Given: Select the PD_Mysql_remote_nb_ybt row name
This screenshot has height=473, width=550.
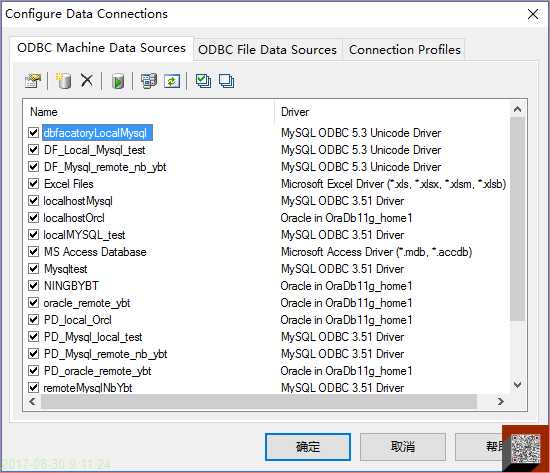Looking at the screenshot, I should point(106,354).
